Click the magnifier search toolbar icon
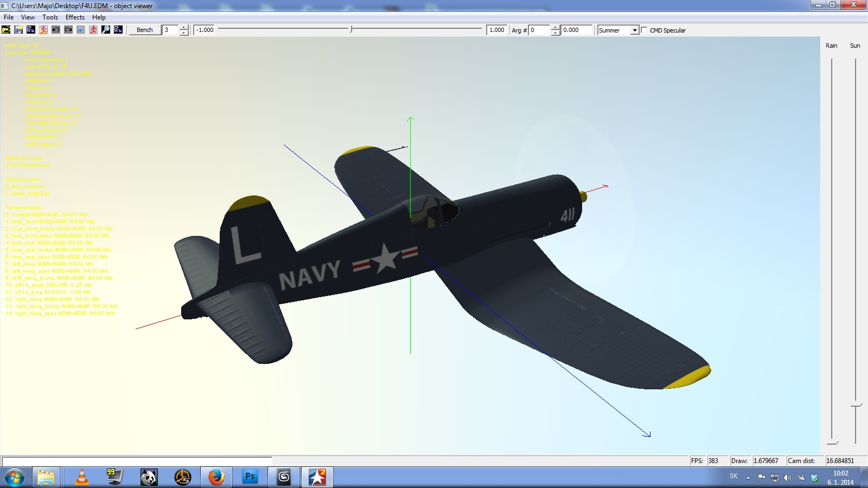 pyautogui.click(x=106, y=30)
